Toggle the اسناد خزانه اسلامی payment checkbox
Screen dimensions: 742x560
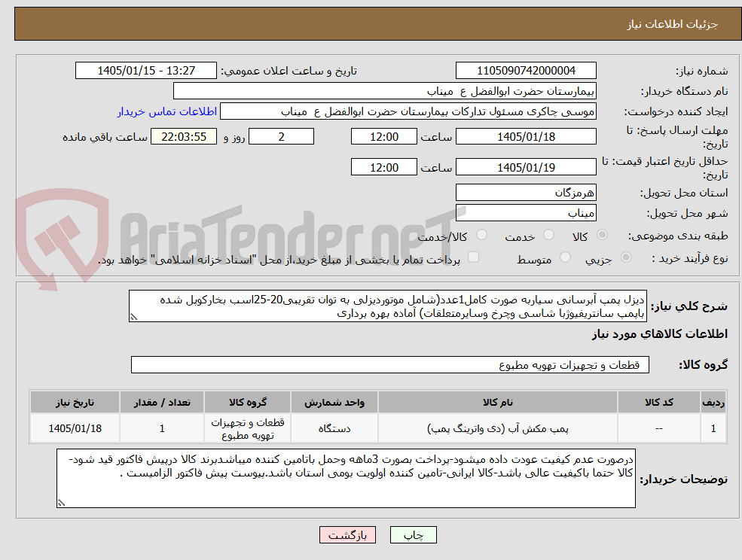point(473,257)
